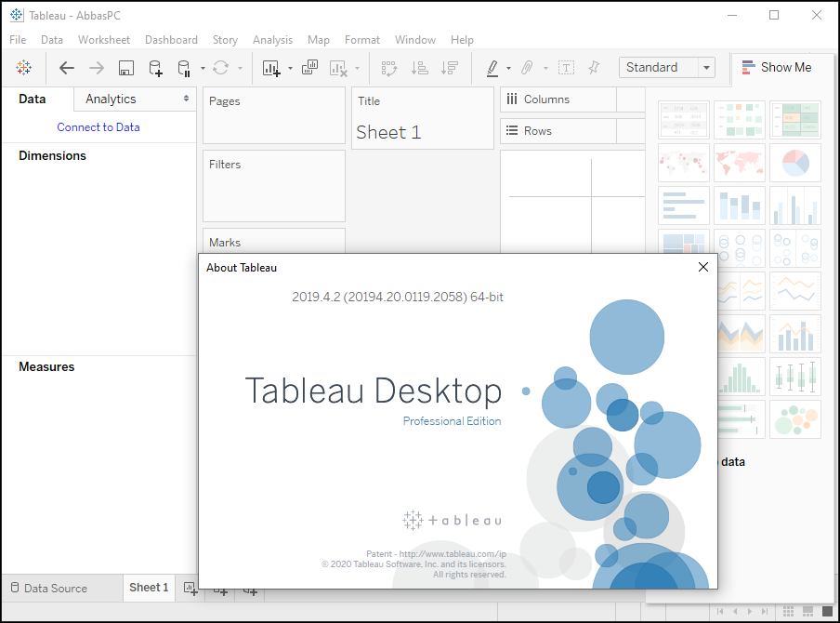Select the text table chart in Show Me
Image resolution: width=840 pixels, height=623 pixels.
pos(684,120)
